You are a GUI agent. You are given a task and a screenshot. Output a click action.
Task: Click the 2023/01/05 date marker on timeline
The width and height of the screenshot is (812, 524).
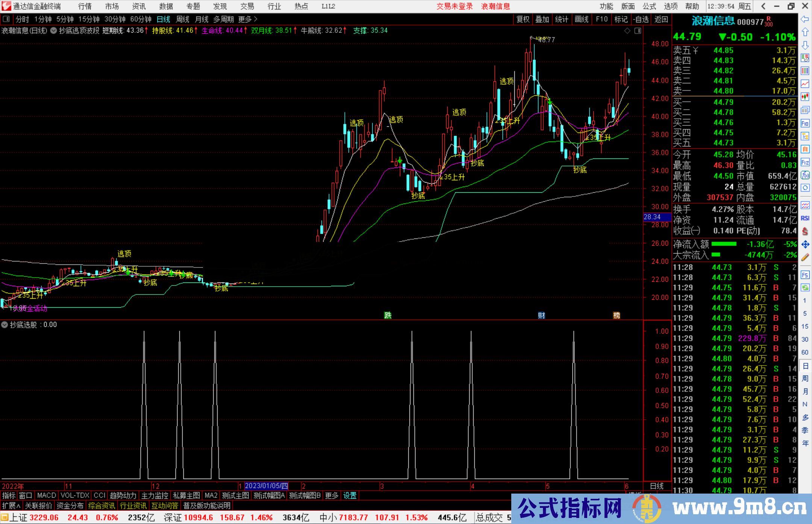coord(266,486)
